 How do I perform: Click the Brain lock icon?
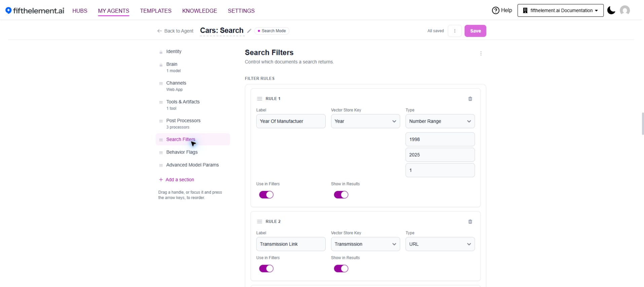point(161,65)
